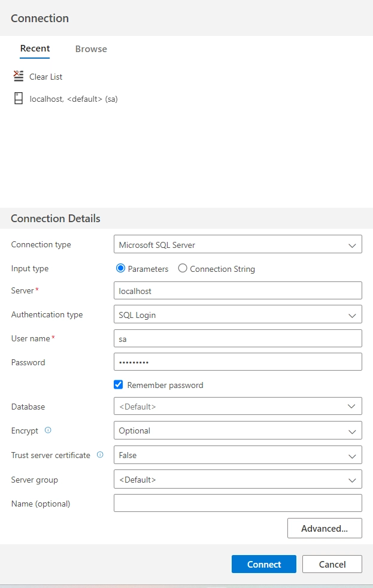Click the Server text field
The width and height of the screenshot is (373, 588).
pyautogui.click(x=238, y=290)
